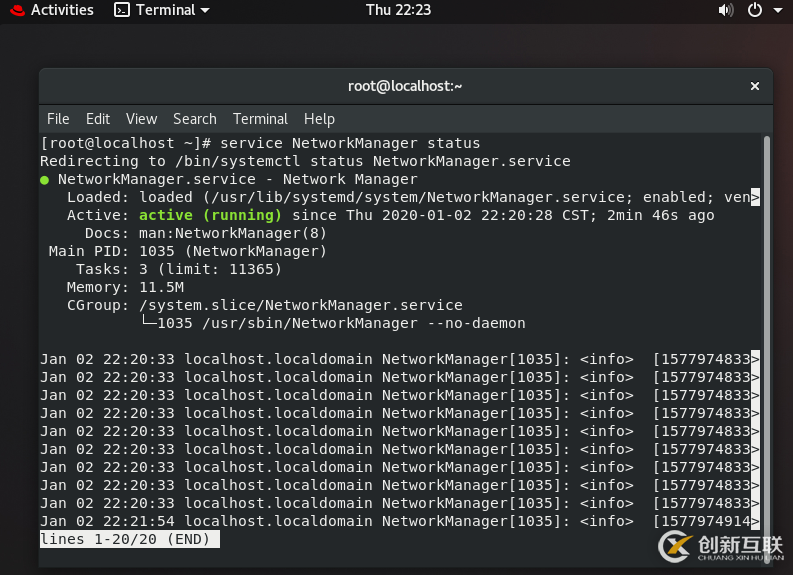The height and width of the screenshot is (575, 793).
Task: Click the terminal vertical scrollbar
Action: click(x=767, y=330)
